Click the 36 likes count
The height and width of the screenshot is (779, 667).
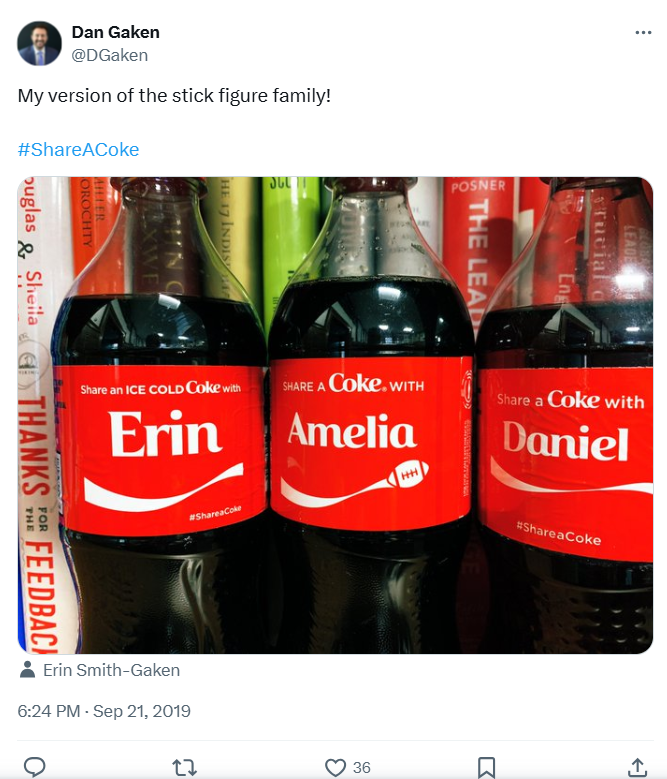click(x=362, y=768)
